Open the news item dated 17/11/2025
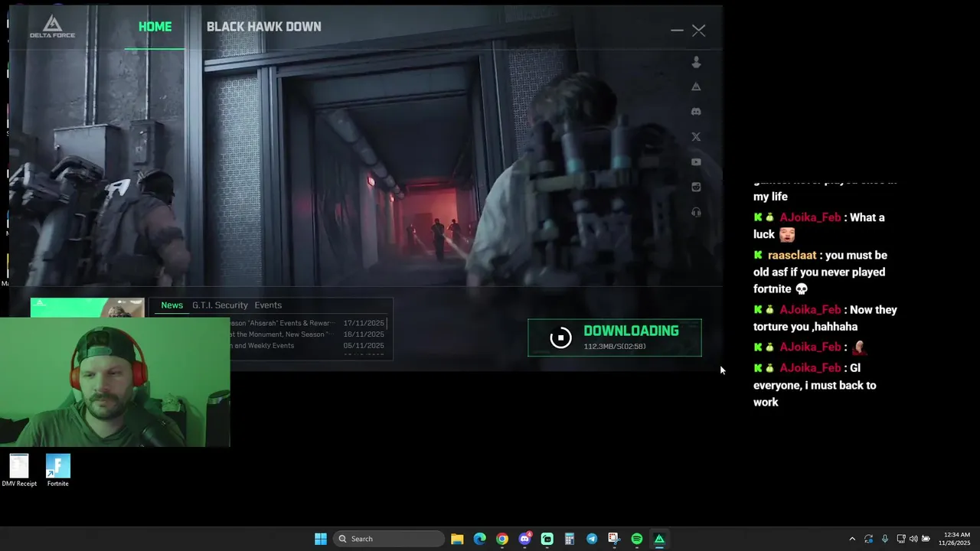980x551 pixels. pos(308,323)
